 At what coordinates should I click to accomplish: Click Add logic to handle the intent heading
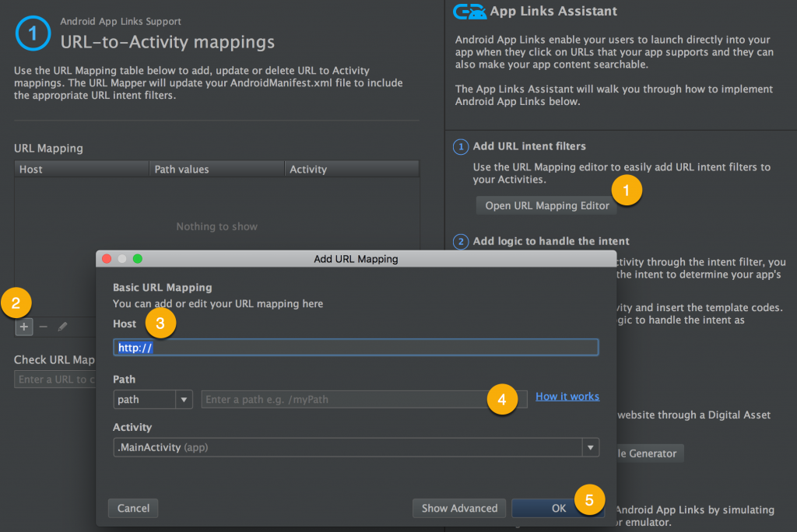coord(551,241)
